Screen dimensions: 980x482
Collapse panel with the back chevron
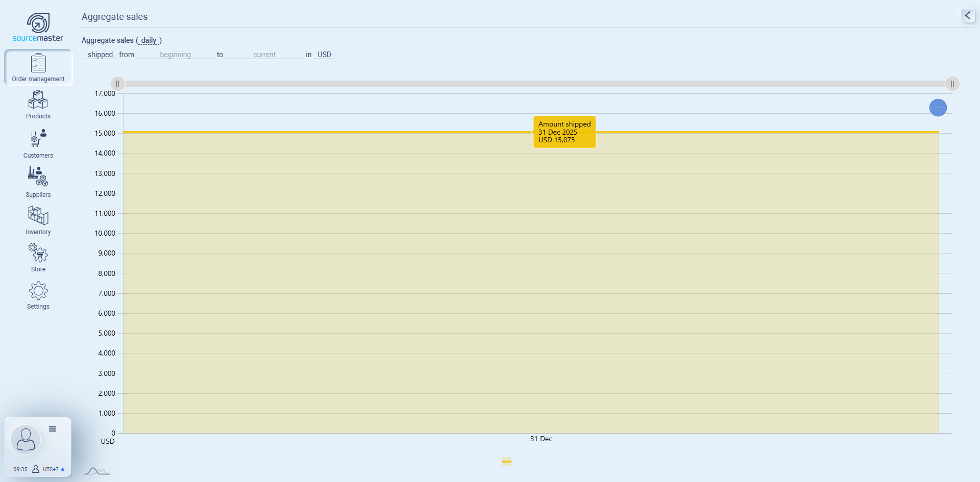[x=968, y=15]
